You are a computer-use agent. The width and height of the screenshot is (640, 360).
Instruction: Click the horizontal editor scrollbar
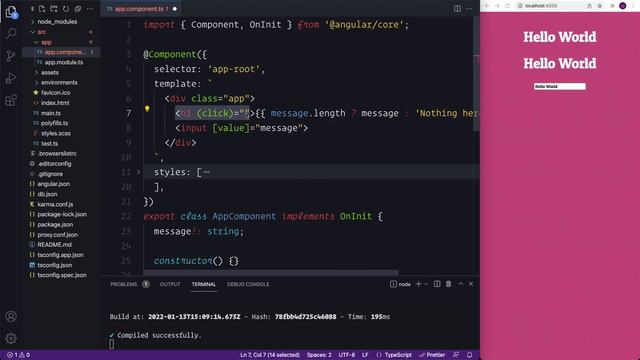tap(271, 272)
